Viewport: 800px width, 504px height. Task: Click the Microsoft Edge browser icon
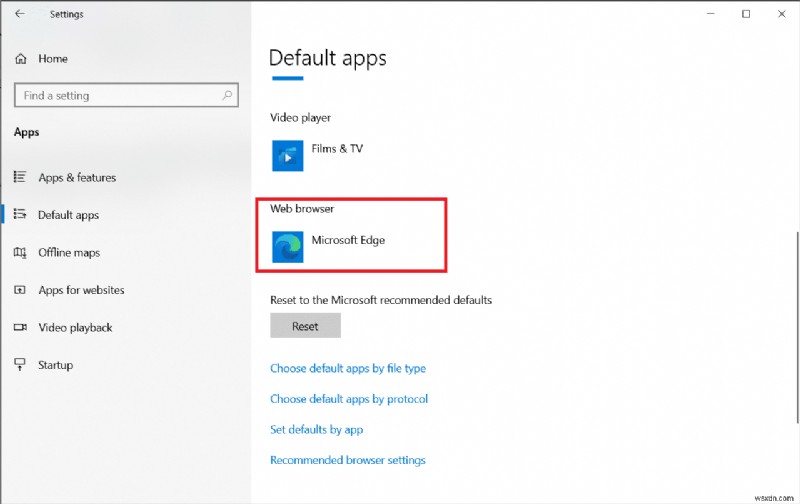point(288,247)
